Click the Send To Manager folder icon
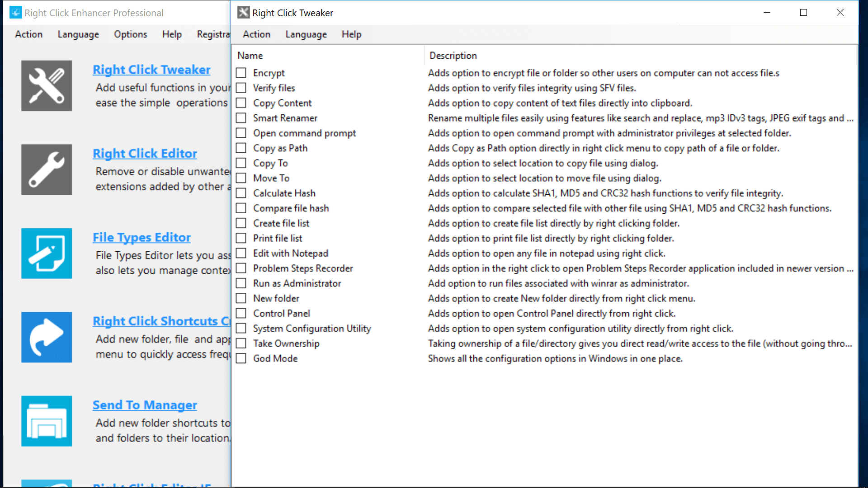This screenshot has width=868, height=488. click(47, 421)
